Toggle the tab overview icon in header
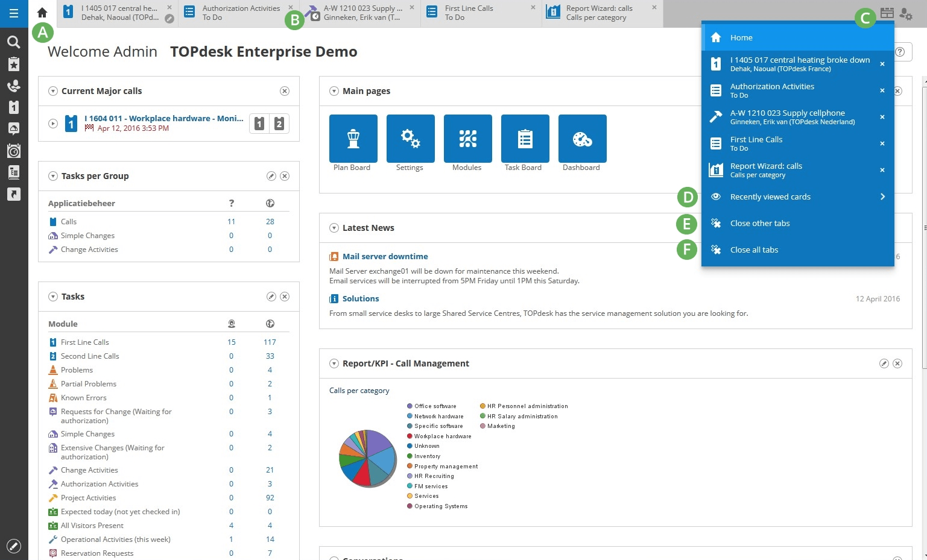 [x=887, y=13]
